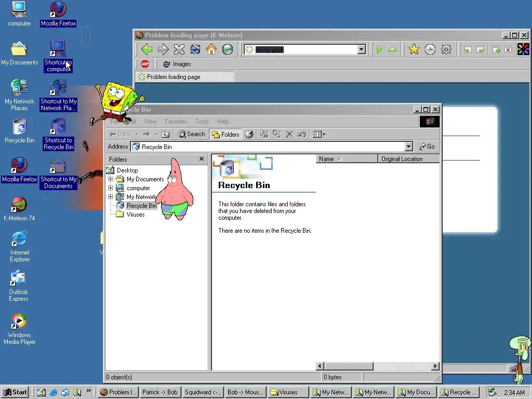This screenshot has width=532, height=399.
Task: Click K-Meleon's gray Forward arrow
Action: point(163,49)
